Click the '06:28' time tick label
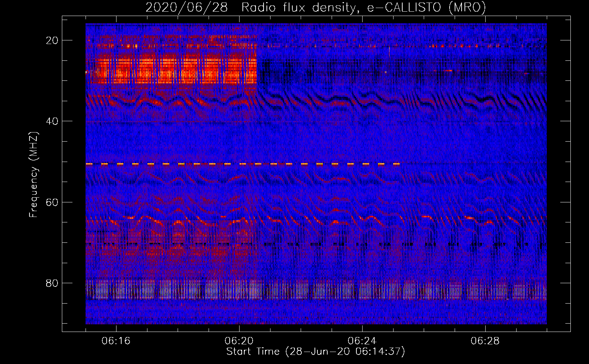The width and height of the screenshot is (589, 364). [x=485, y=341]
